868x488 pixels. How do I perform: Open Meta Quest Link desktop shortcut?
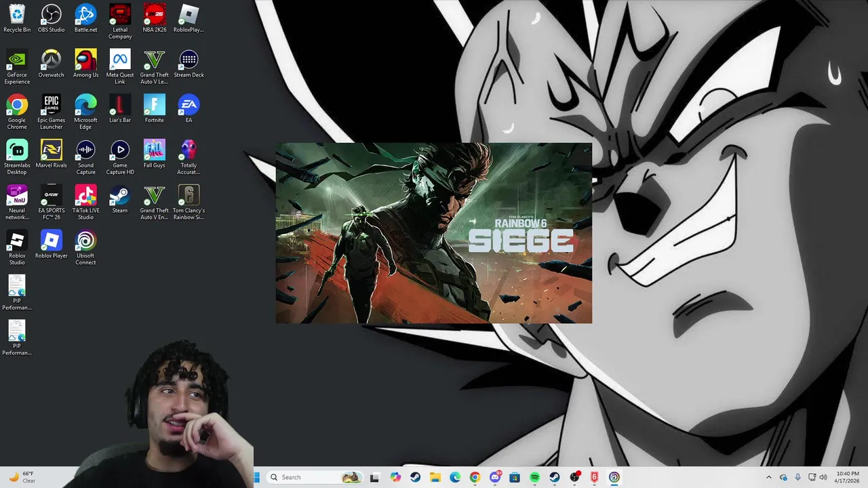(x=120, y=67)
